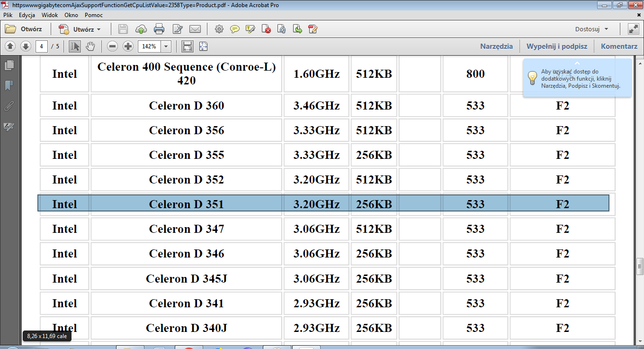
Task: Open the Dostosuj customize dropdown
Action: click(592, 29)
